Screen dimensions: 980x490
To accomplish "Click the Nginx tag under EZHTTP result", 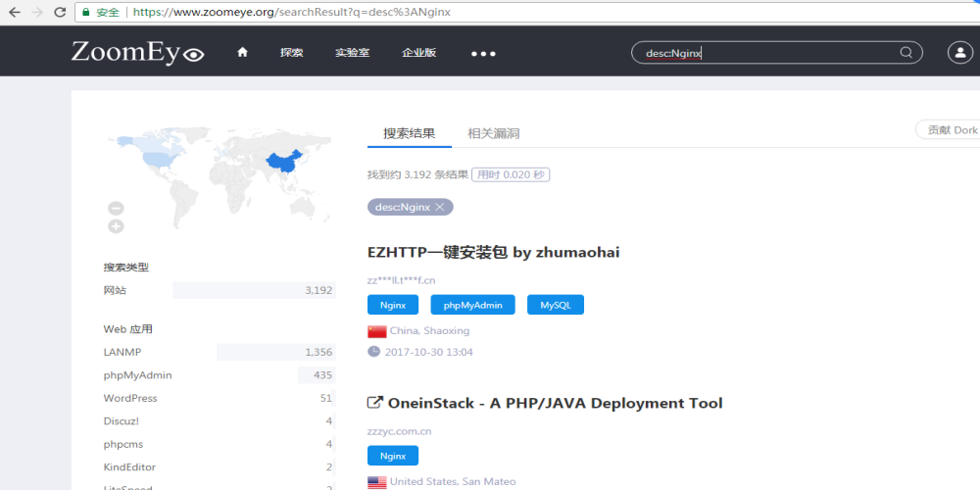I will 393,305.
